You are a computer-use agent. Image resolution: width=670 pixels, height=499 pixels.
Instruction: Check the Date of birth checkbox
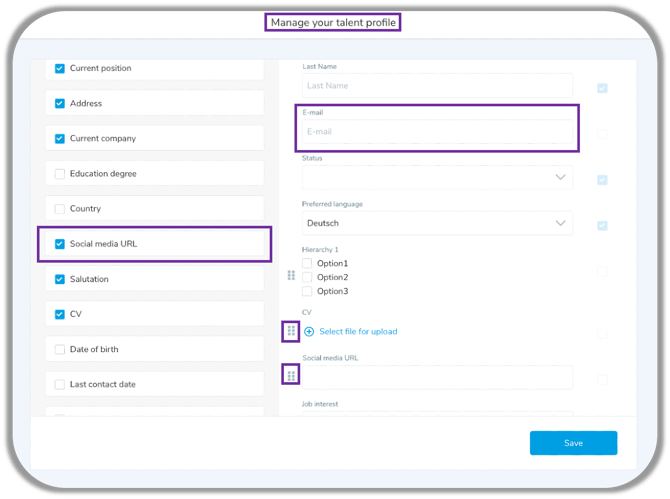point(60,349)
